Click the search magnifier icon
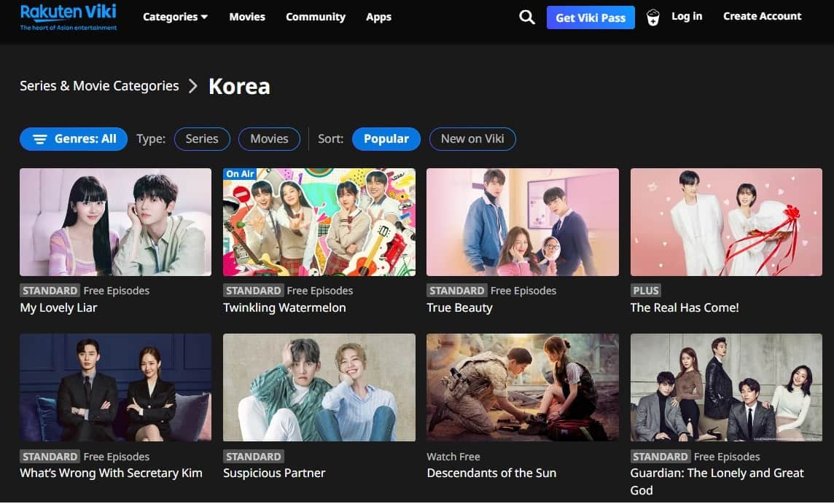834x504 pixels. [x=526, y=17]
